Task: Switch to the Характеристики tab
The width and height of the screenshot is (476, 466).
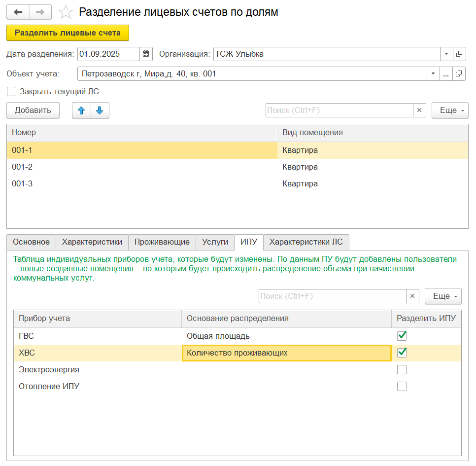Action: tap(92, 242)
